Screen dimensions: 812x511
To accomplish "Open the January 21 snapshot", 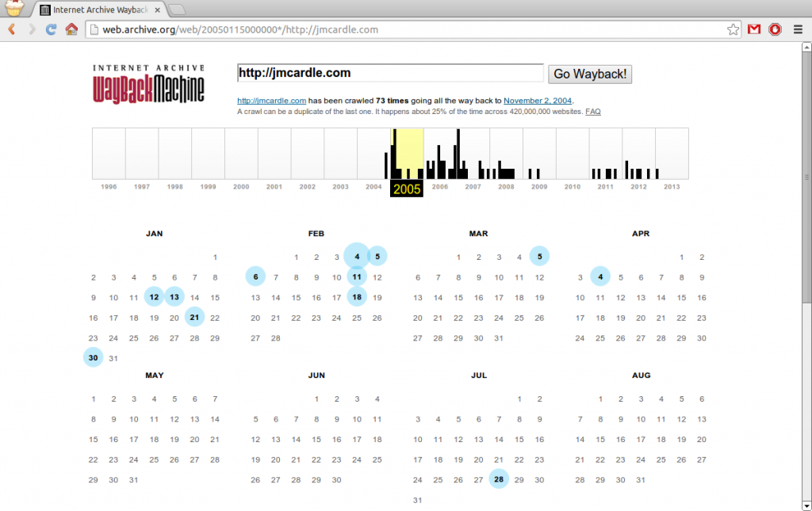I will tap(194, 317).
